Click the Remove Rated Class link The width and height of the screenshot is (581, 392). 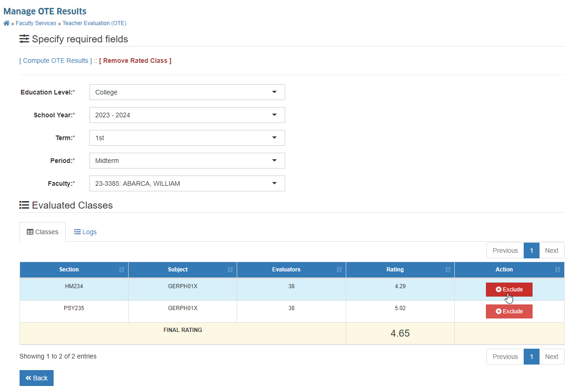pos(135,61)
